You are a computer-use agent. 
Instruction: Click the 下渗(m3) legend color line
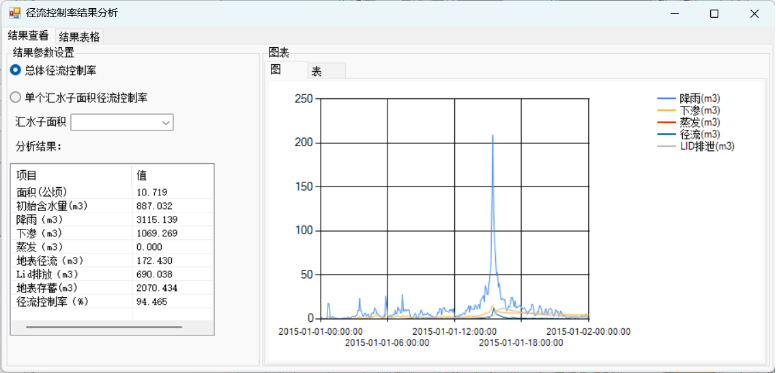pos(667,110)
